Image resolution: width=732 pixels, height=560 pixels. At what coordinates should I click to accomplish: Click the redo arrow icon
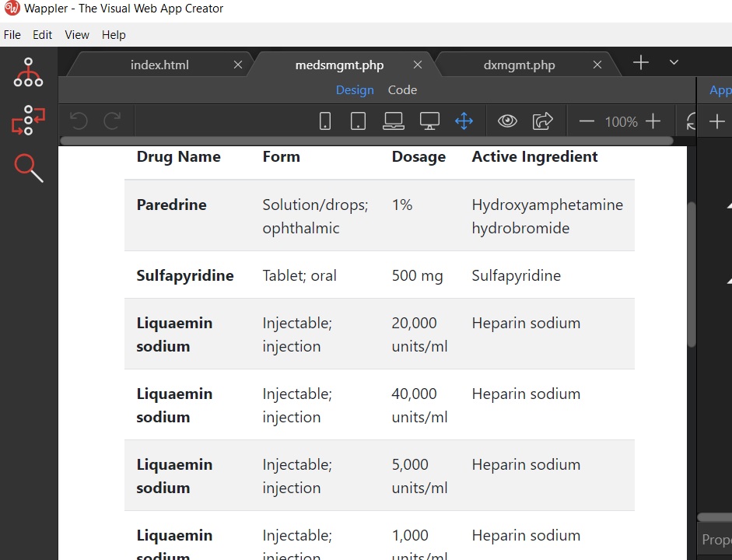(x=112, y=121)
